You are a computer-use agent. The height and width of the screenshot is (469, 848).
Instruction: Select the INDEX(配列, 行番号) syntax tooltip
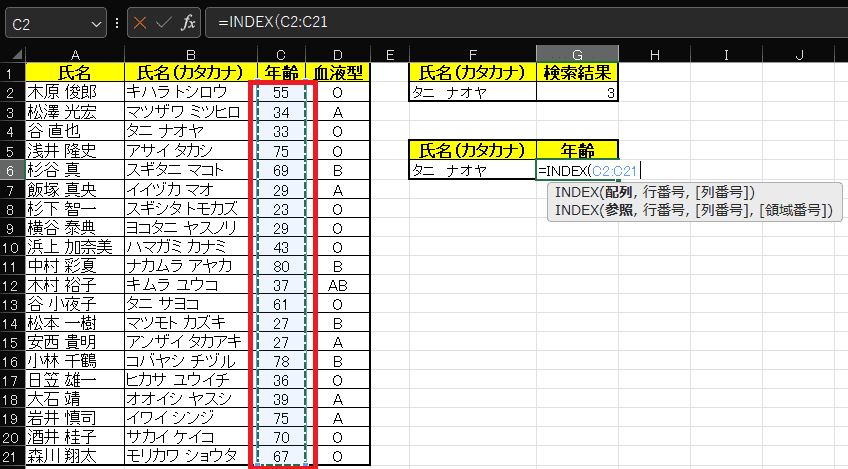[x=655, y=192]
